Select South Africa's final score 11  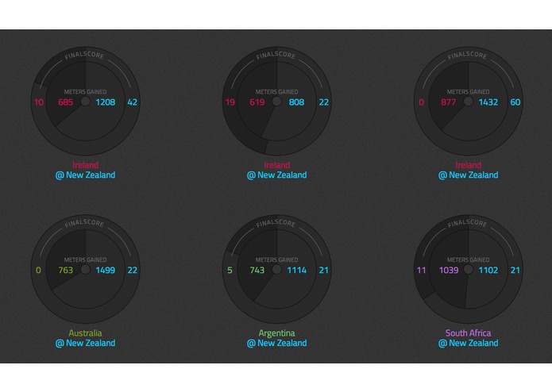tap(422, 271)
